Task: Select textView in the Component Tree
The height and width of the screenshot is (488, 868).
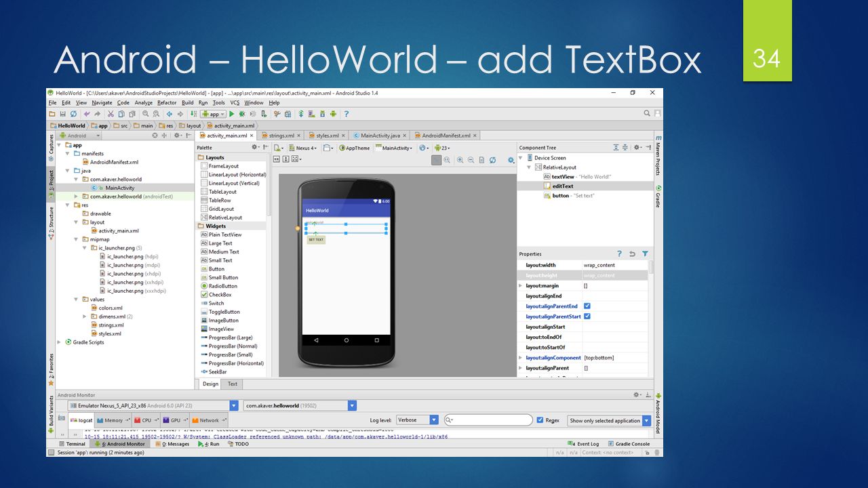Action: tap(577, 176)
